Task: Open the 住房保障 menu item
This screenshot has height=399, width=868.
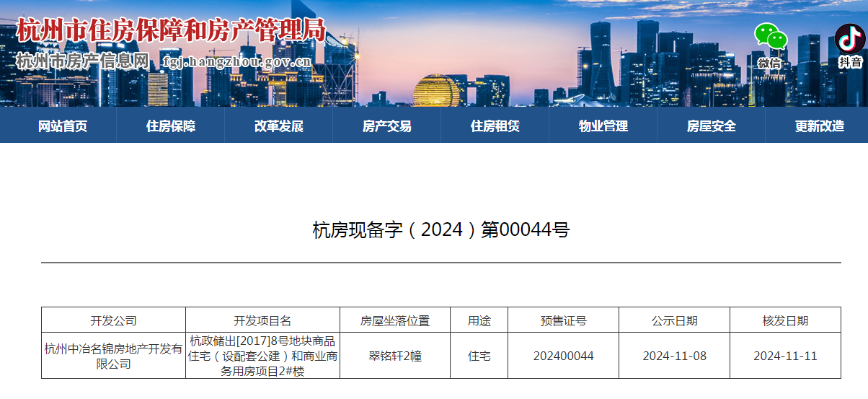Action: pos(171,126)
